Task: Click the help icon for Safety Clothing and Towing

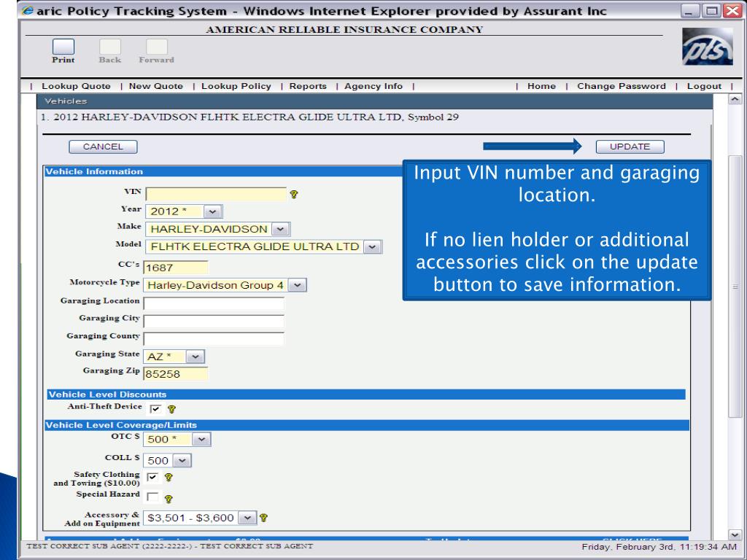Action: click(169, 477)
